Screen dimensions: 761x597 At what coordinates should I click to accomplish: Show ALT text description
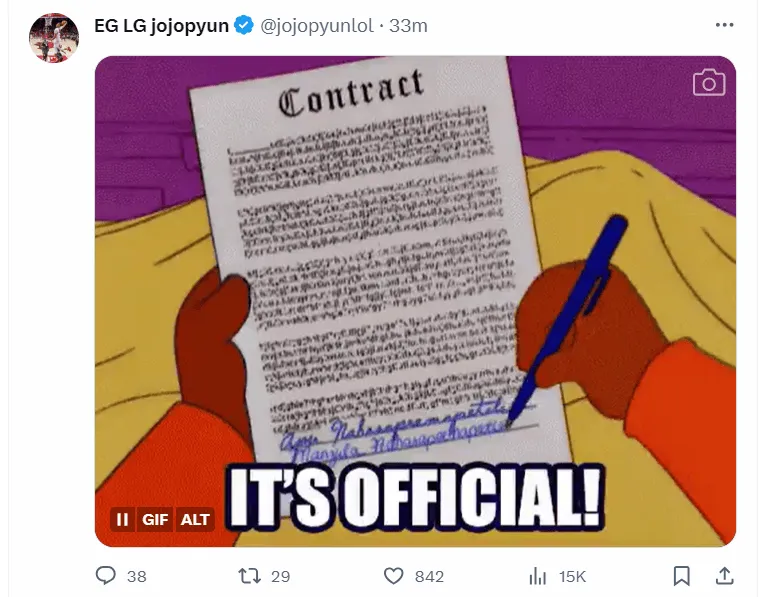[x=195, y=519]
